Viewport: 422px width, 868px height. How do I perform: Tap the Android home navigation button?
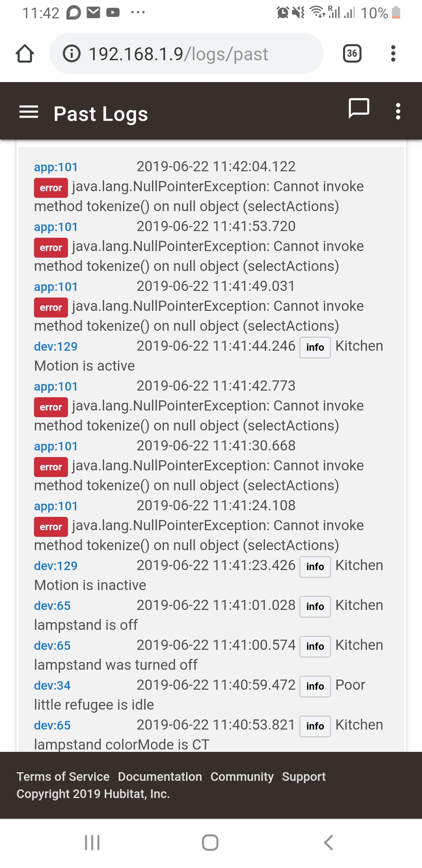(210, 843)
